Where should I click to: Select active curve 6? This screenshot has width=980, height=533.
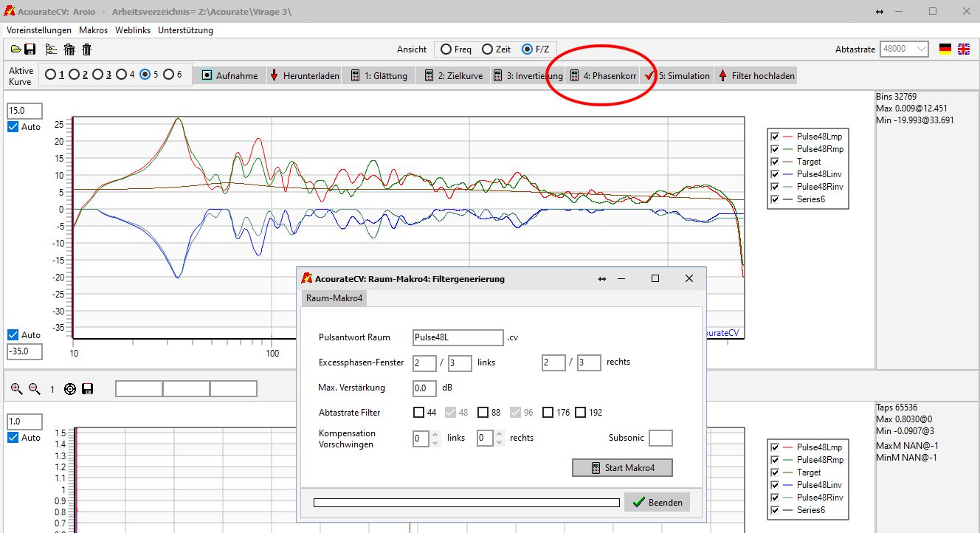168,75
